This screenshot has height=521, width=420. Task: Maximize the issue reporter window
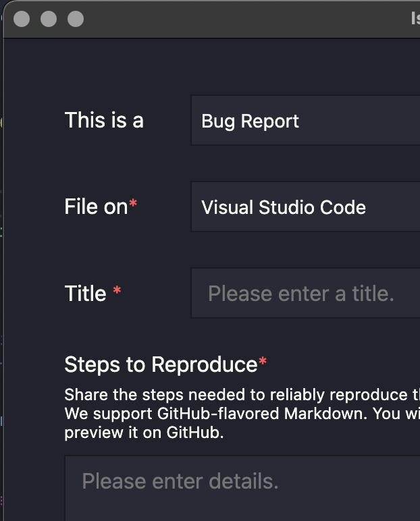click(x=76, y=19)
